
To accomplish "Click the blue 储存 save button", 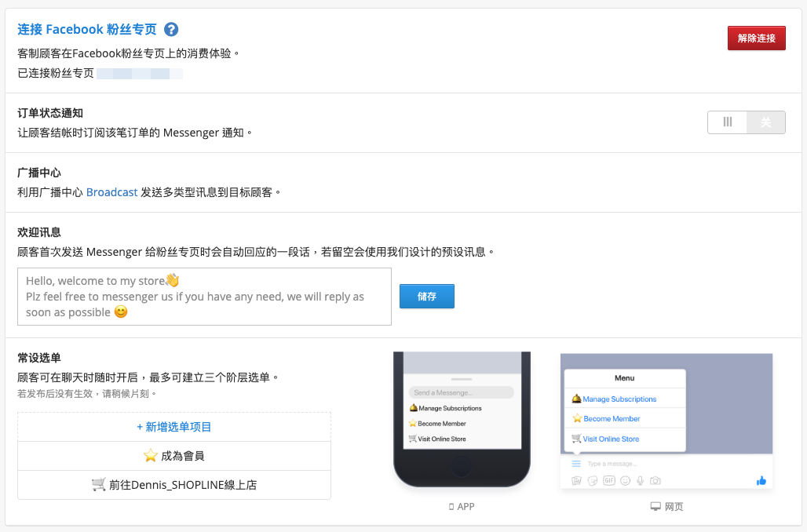I will point(427,297).
